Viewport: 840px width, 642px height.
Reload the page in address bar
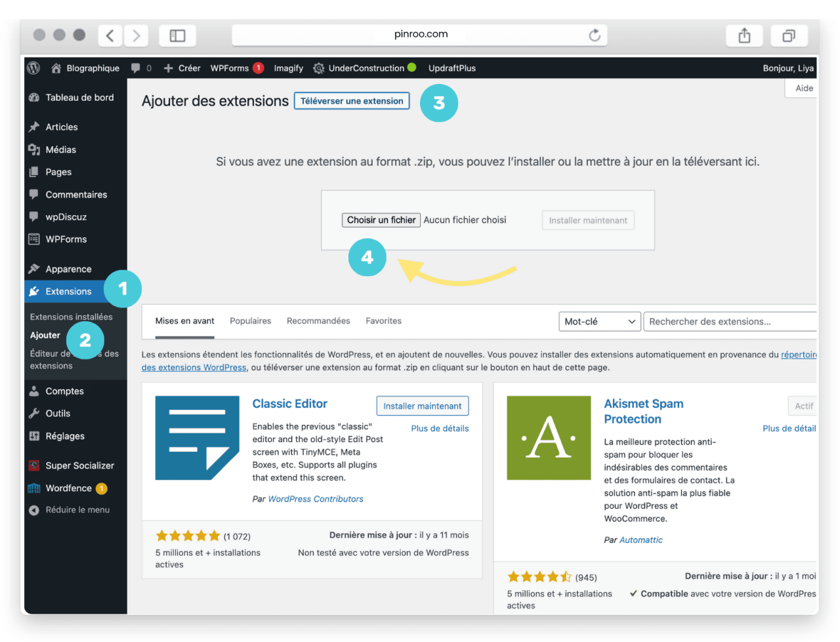[x=595, y=35]
